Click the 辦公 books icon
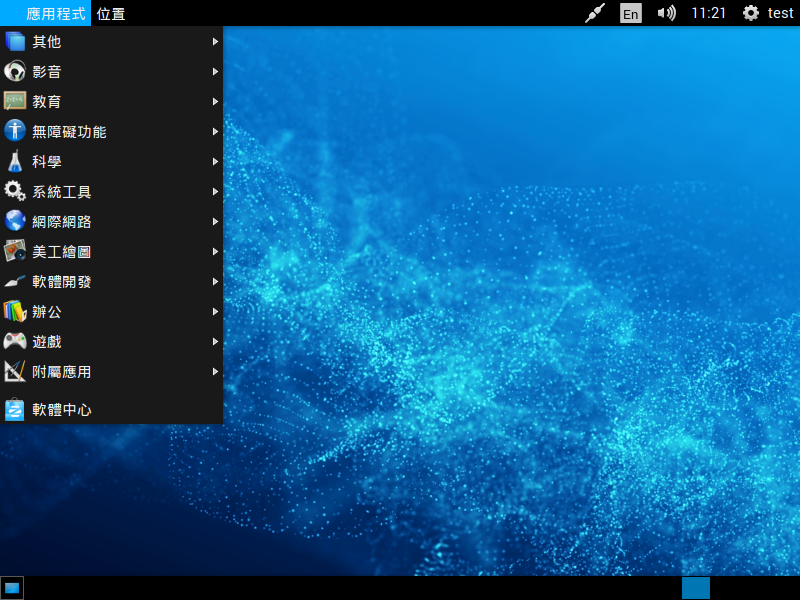Viewport: 800px width, 600px height. 15,311
